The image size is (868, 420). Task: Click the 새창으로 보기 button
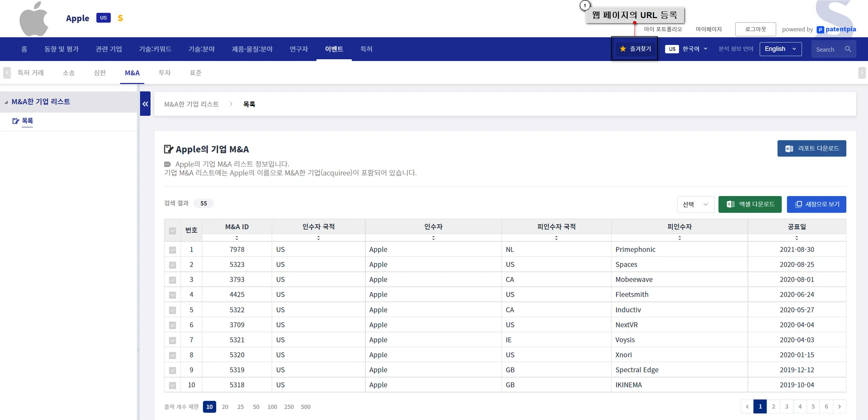[x=816, y=204]
